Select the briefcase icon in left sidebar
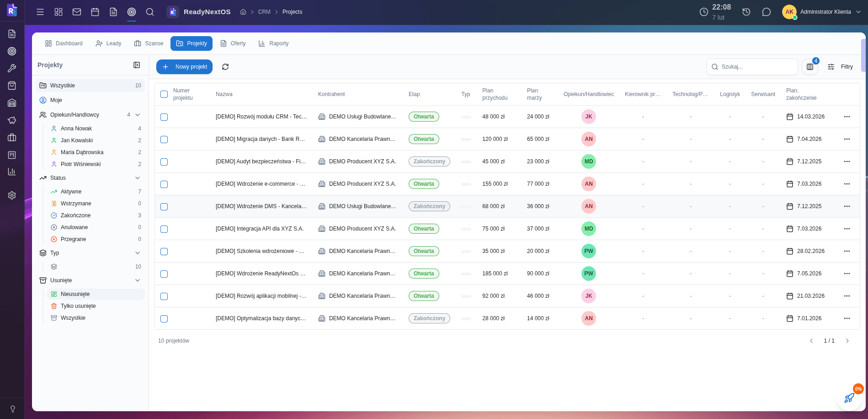The height and width of the screenshot is (419, 868). coord(11,137)
